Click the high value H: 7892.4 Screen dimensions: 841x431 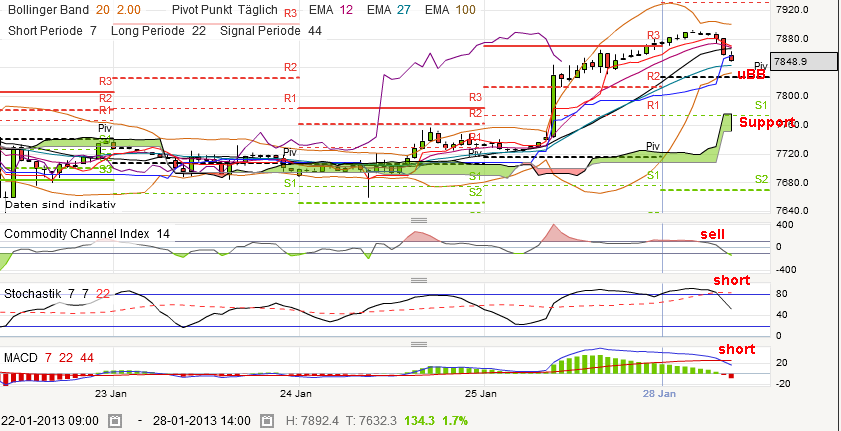tap(313, 420)
